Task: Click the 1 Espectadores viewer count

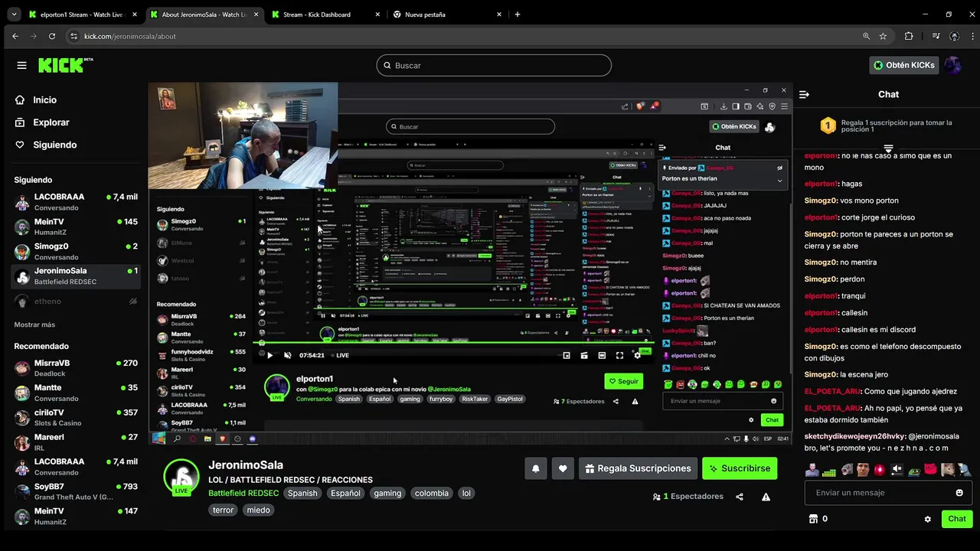Action: click(688, 497)
